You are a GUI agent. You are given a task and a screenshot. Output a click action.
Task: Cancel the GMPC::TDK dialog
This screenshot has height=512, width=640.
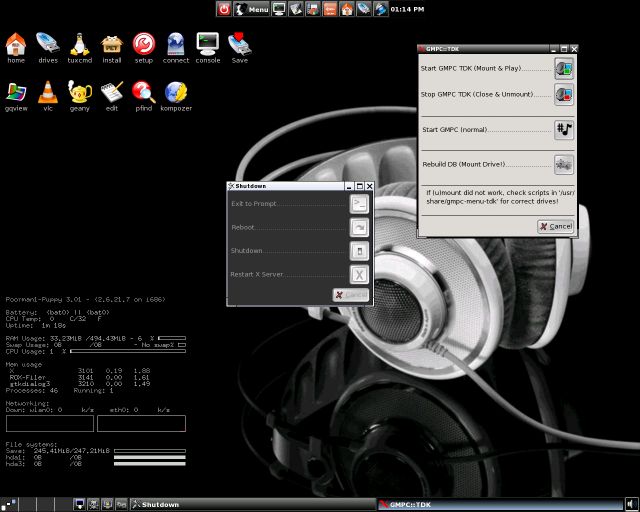(x=556, y=227)
